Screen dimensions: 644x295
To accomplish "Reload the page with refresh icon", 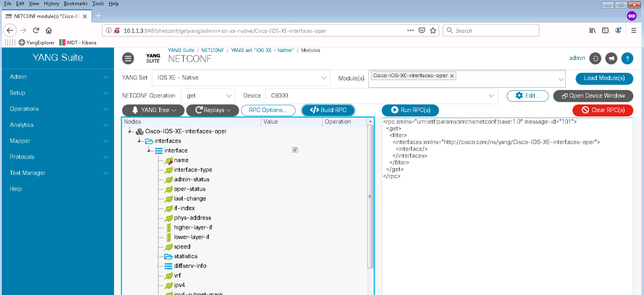I will (x=36, y=30).
